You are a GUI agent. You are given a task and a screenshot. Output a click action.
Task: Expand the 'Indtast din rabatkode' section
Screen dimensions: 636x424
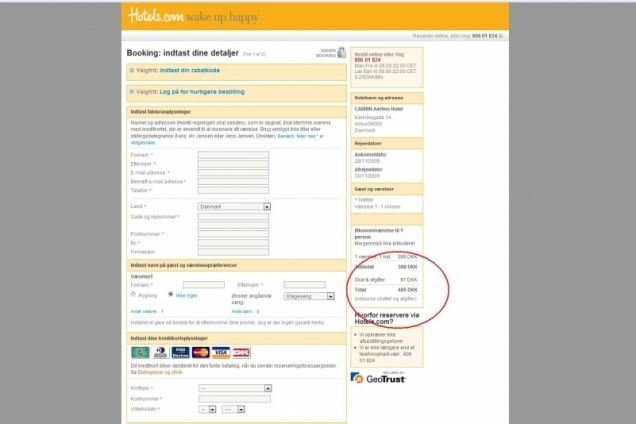[x=175, y=70]
